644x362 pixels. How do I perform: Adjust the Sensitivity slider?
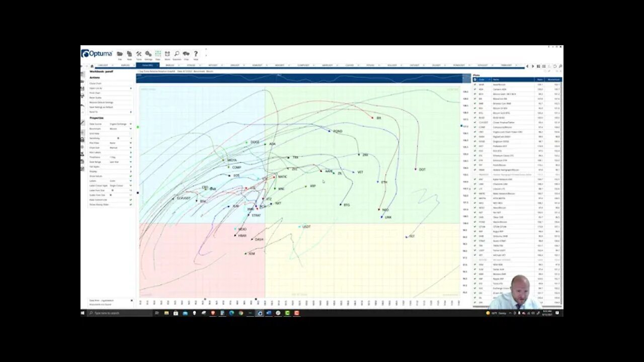tap(118, 138)
